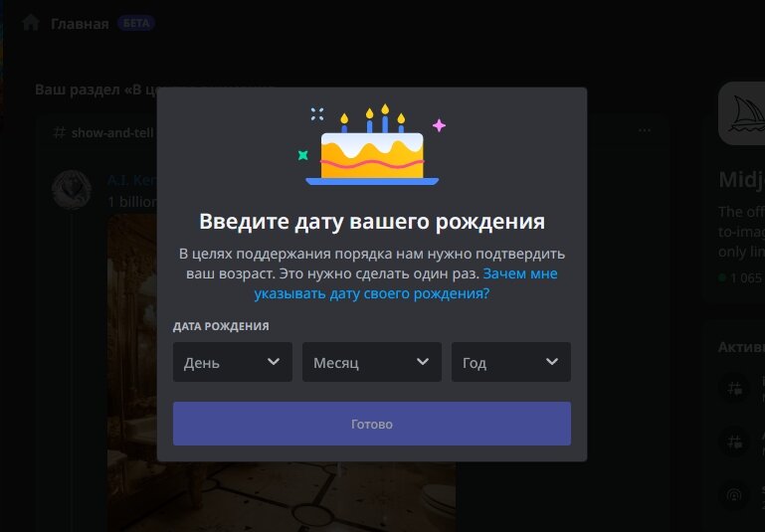Click the chevron arrow in the Месяц field
The height and width of the screenshot is (532, 765).
[x=423, y=362]
